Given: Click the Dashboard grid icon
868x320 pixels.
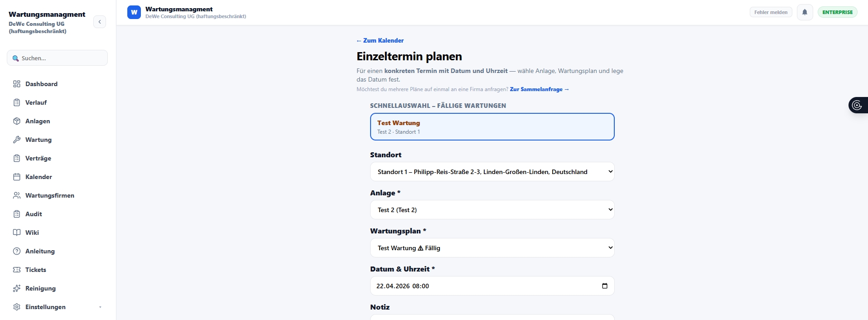Looking at the screenshot, I should click(17, 84).
